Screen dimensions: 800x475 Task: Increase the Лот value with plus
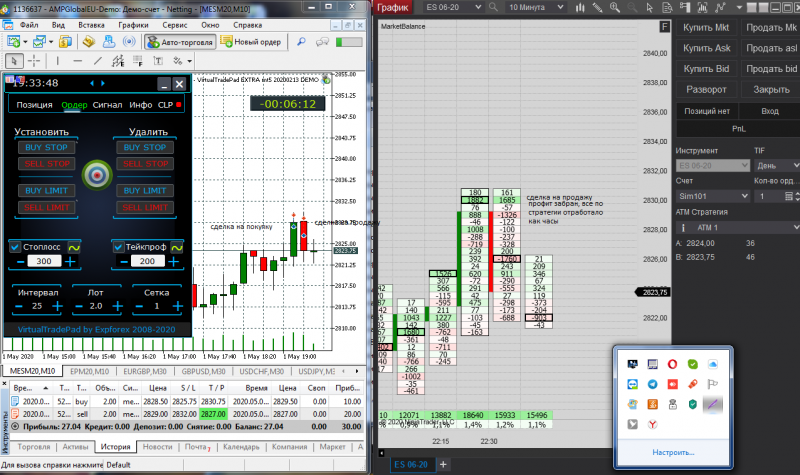(x=117, y=306)
